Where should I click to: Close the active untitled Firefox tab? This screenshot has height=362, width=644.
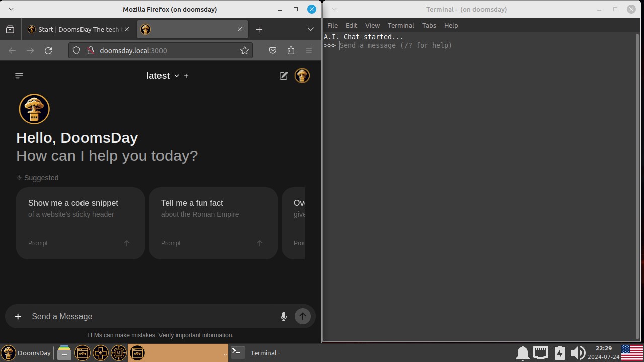(240, 29)
